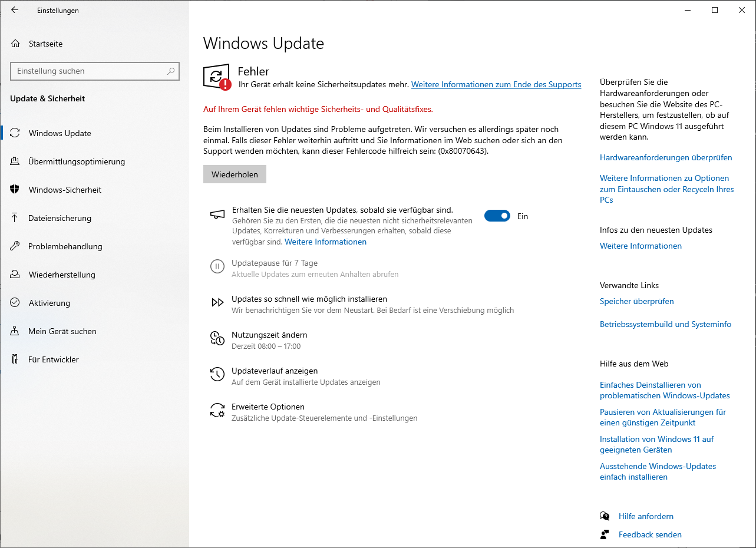
Task: Click the back arrow in Einstellungen
Action: pyautogui.click(x=15, y=10)
